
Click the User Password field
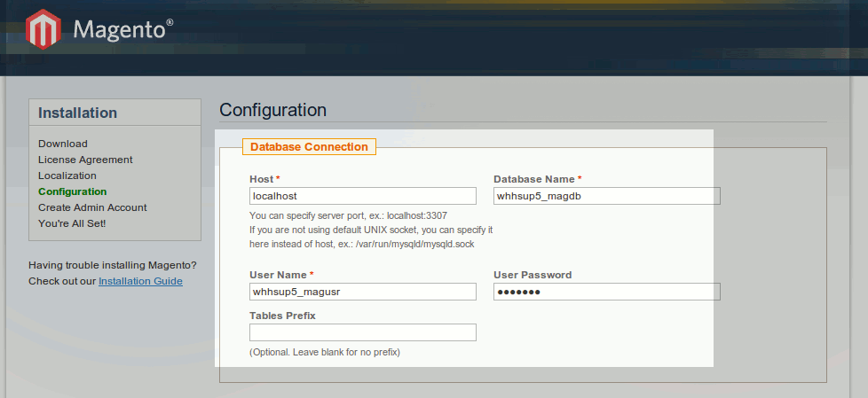point(606,292)
